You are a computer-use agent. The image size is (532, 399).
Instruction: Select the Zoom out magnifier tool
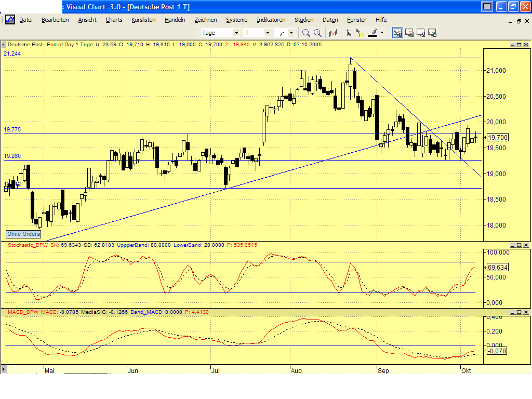(306, 32)
